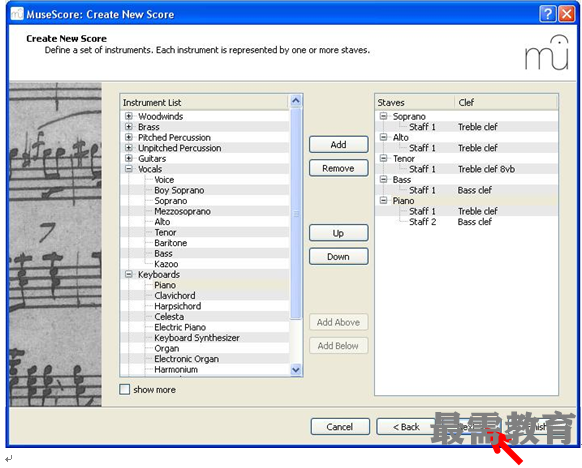Image resolution: width=582 pixels, height=468 pixels.
Task: Select Clavichord instrument
Action: [174, 295]
